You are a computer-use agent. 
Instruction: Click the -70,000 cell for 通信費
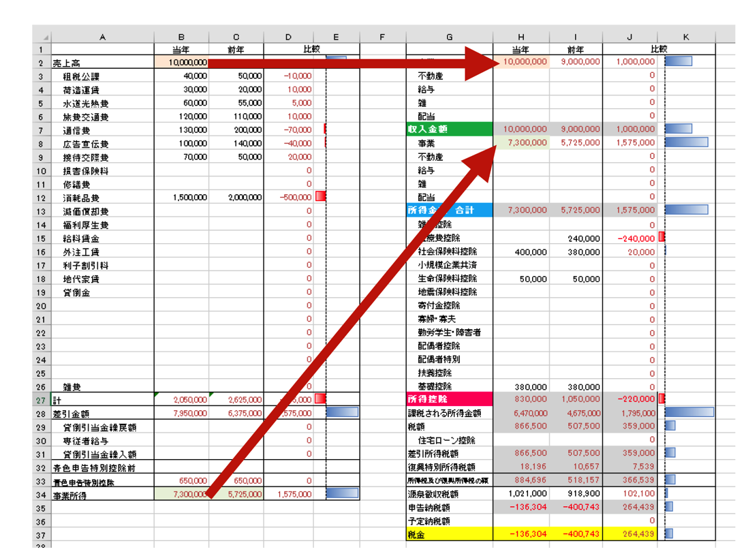(x=288, y=129)
